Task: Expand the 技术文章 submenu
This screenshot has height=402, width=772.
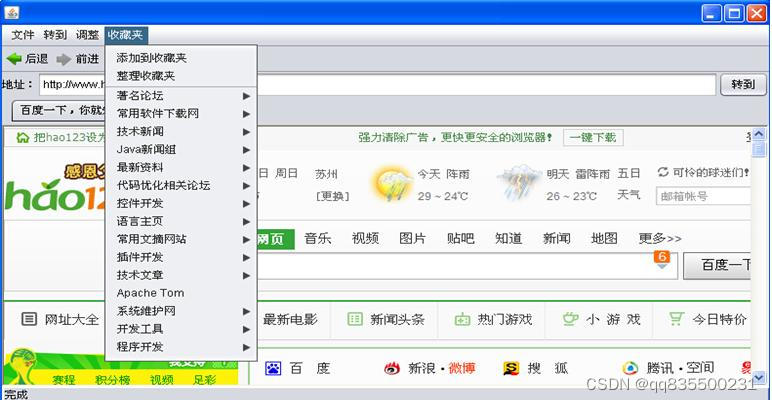Action: click(181, 275)
